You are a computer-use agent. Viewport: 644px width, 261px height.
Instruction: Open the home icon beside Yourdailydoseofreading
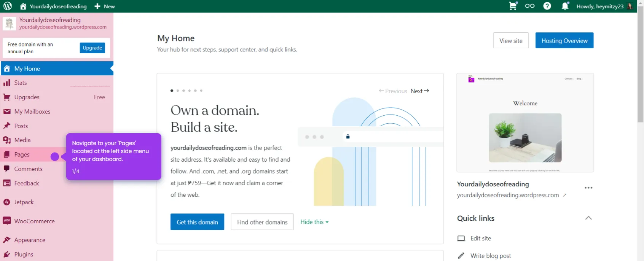point(23,6)
